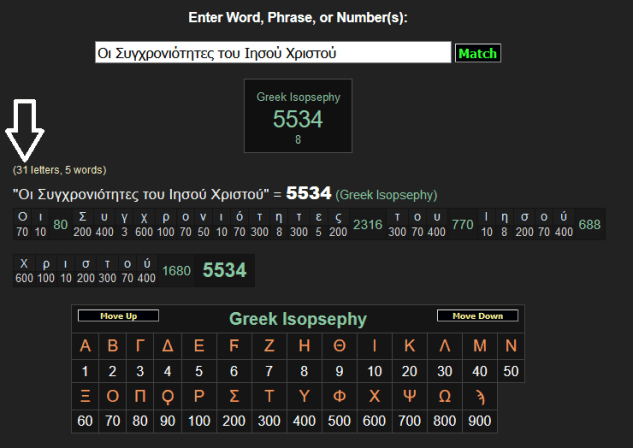Click the Move Up button

118,316
